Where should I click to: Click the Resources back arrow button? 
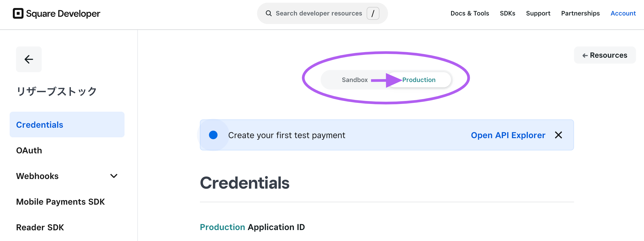coord(605,55)
